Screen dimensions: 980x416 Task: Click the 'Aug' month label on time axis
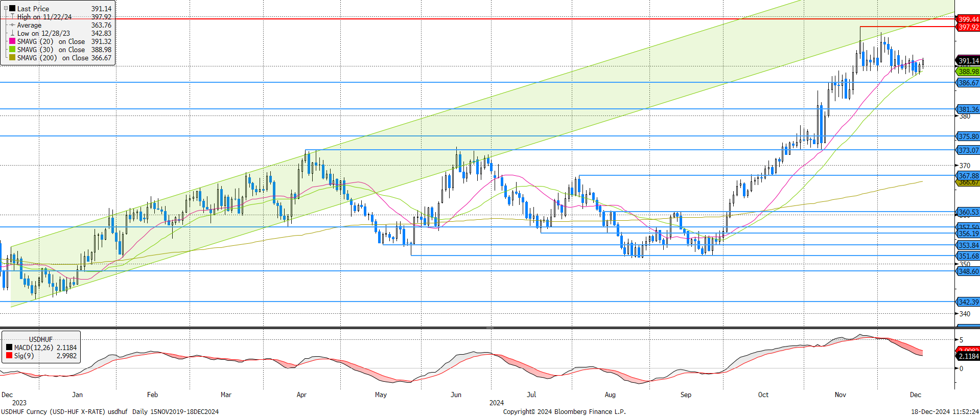pyautogui.click(x=610, y=395)
